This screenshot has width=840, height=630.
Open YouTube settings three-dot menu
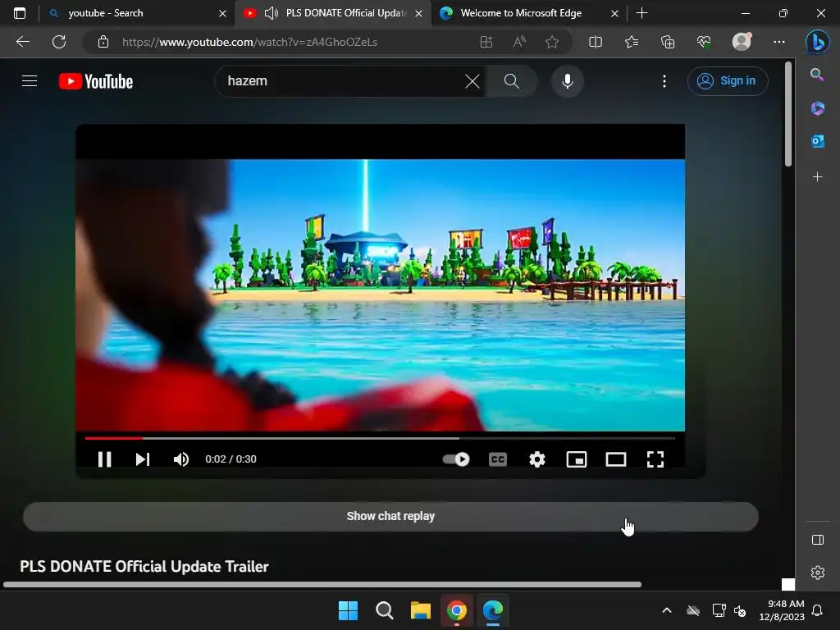coord(664,81)
